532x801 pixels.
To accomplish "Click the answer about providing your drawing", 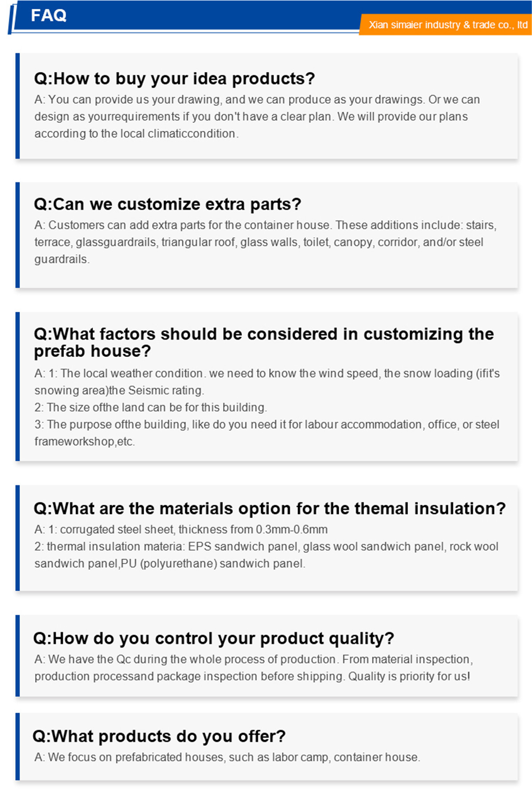I will pyautogui.click(x=257, y=117).
